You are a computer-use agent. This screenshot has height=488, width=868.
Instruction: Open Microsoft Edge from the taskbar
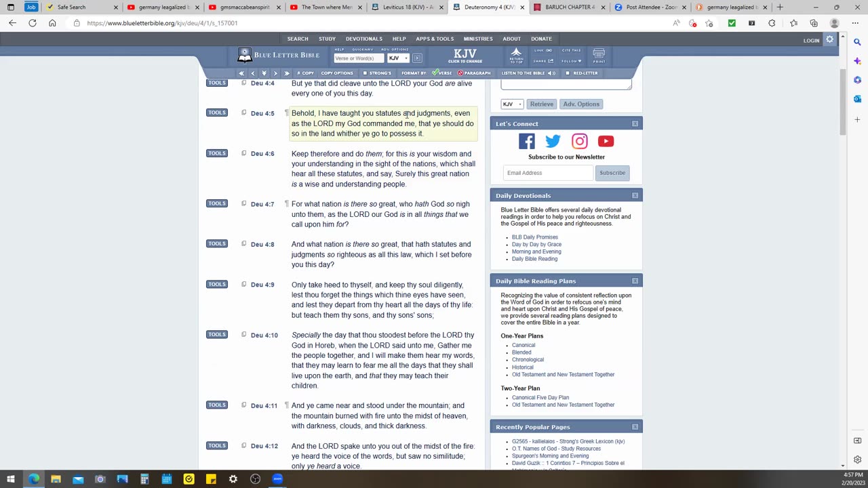tap(33, 479)
